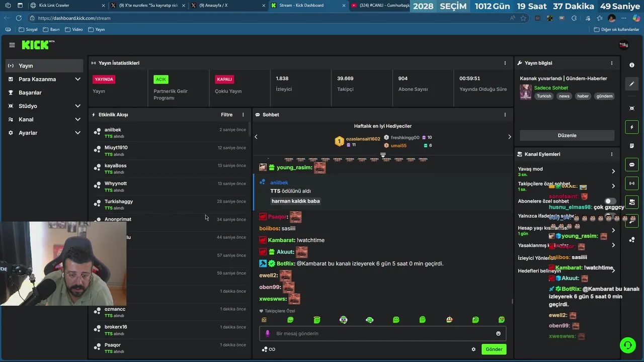Click the chat bubble icon in right sidebar
Screen dimensions: 644x362
(632, 164)
